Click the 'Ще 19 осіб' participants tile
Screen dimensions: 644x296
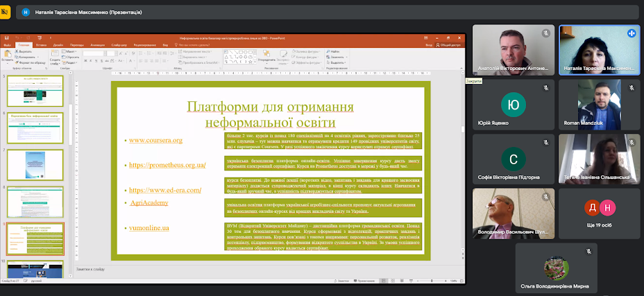click(x=599, y=214)
